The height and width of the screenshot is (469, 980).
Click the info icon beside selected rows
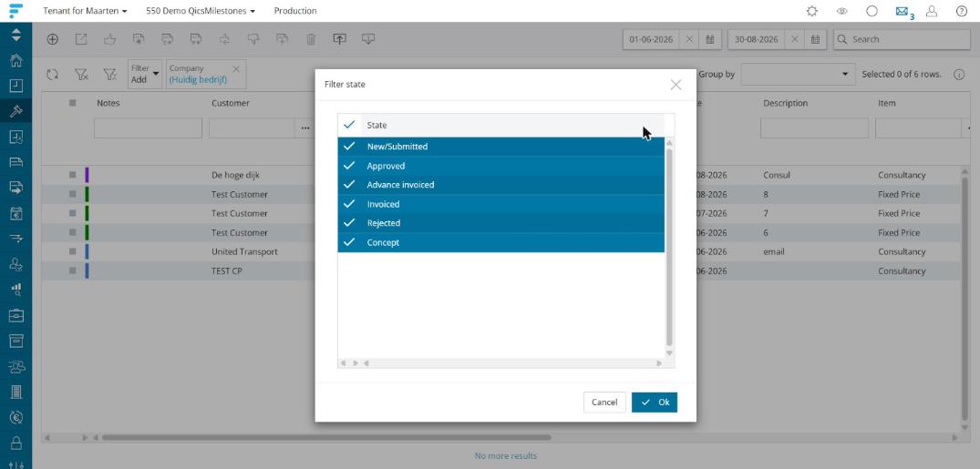tap(959, 75)
